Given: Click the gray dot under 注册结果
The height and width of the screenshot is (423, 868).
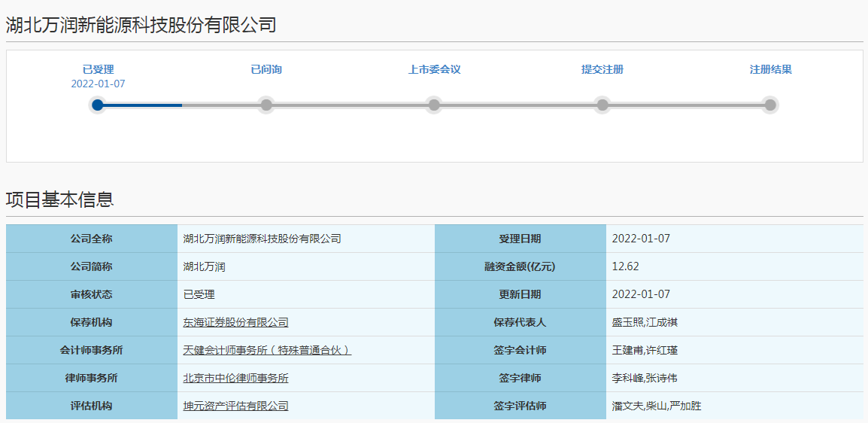Looking at the screenshot, I should pyautogui.click(x=770, y=105).
